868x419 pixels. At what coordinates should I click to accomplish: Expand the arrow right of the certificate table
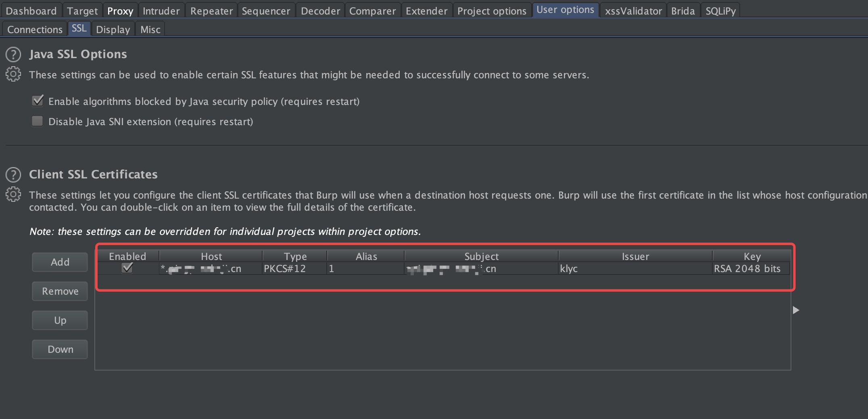coord(796,310)
